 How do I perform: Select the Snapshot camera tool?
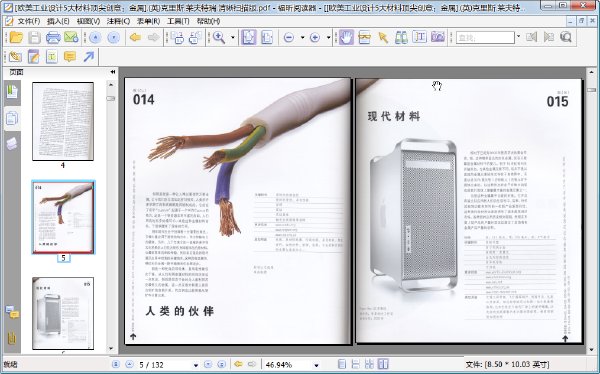pyautogui.click(x=438, y=37)
